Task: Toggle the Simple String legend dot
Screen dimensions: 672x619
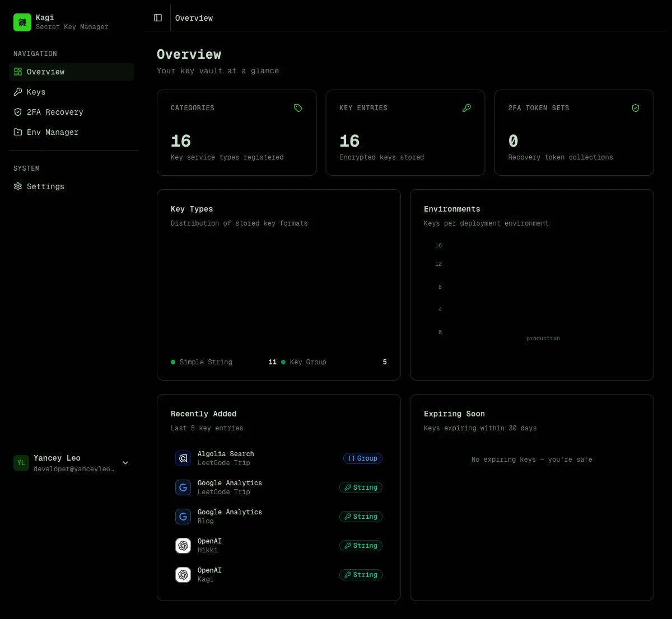Action: point(173,362)
